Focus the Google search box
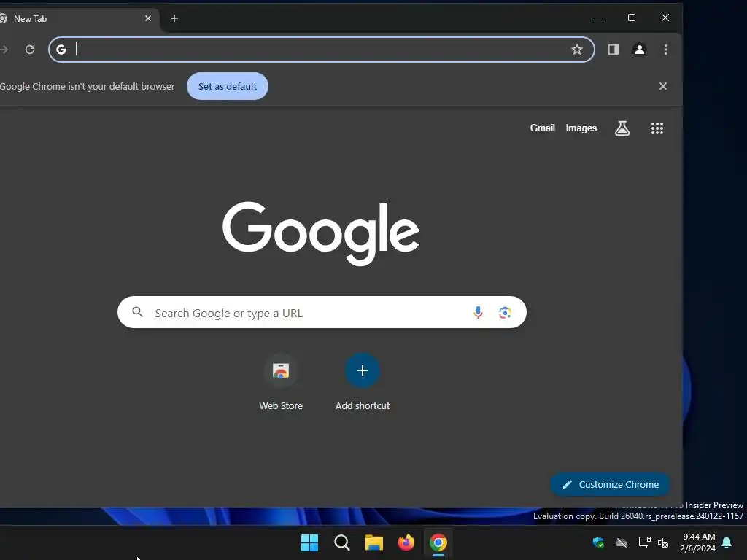Screen dimensions: 747x560 (322, 312)
